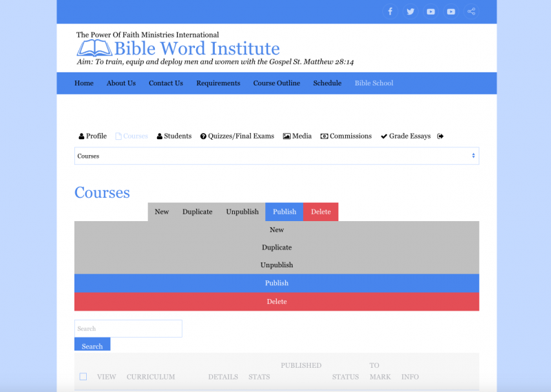Click the blue Search button
The width and height of the screenshot is (551, 392).
(92, 346)
